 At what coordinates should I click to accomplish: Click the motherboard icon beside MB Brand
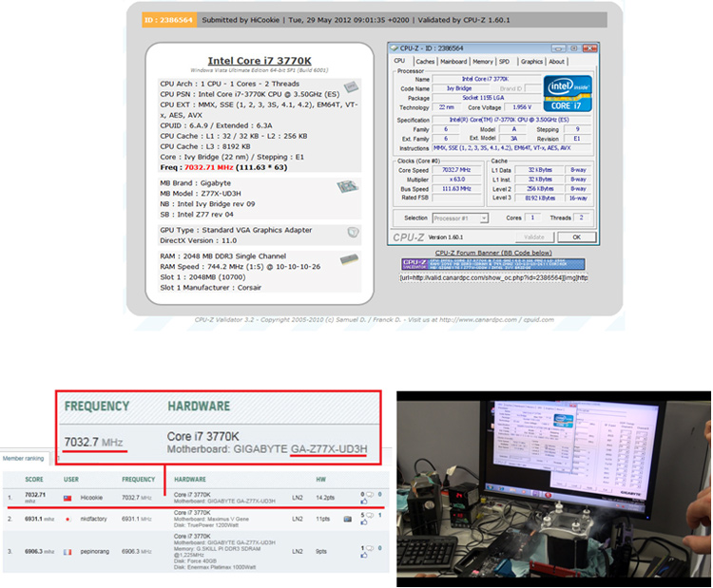point(347,186)
